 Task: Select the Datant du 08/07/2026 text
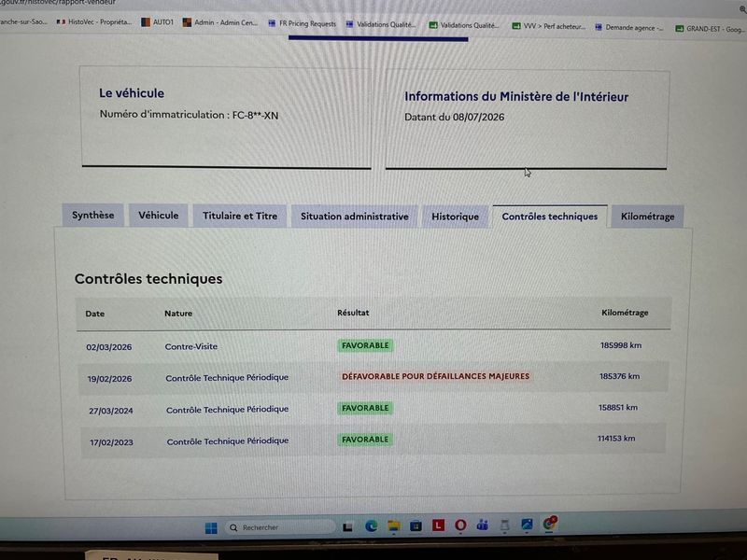tap(454, 118)
